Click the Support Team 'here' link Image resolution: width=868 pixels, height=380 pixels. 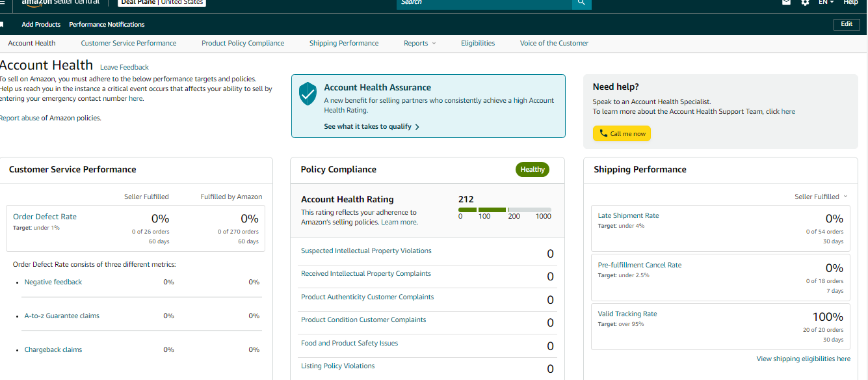(x=788, y=112)
